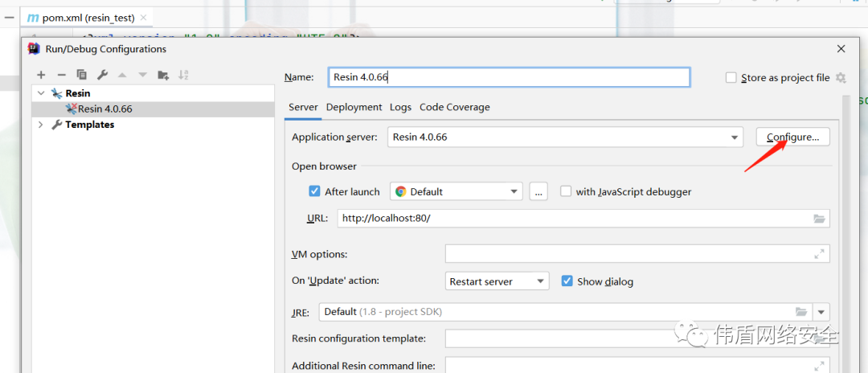Remove configuration with minus icon
The height and width of the screenshot is (373, 868).
click(x=61, y=75)
